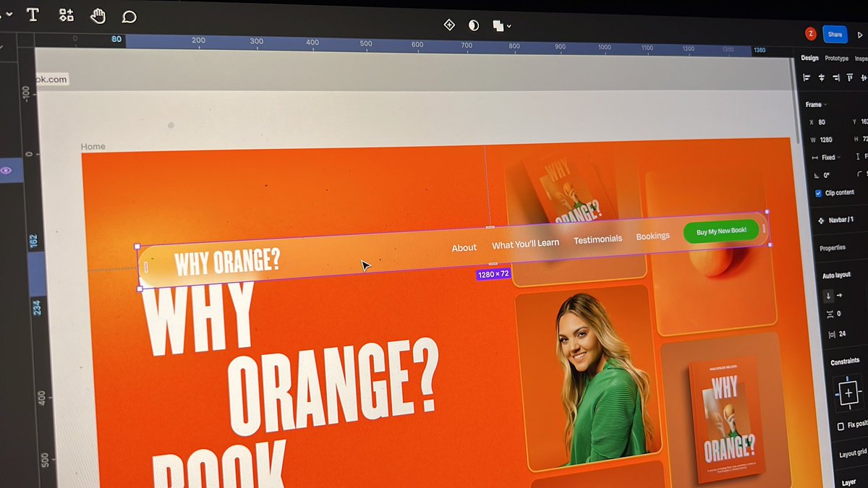This screenshot has width=868, height=488.
Task: Click the Constraints widget box
Action: [x=848, y=393]
